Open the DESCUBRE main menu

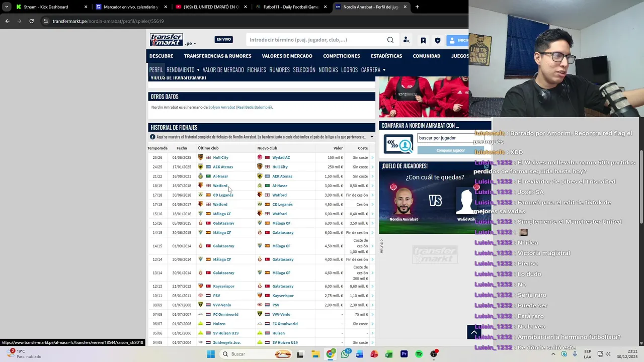161,56
